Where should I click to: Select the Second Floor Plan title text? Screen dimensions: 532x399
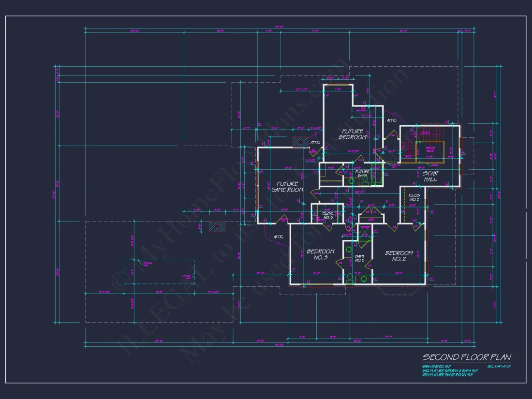(468, 358)
